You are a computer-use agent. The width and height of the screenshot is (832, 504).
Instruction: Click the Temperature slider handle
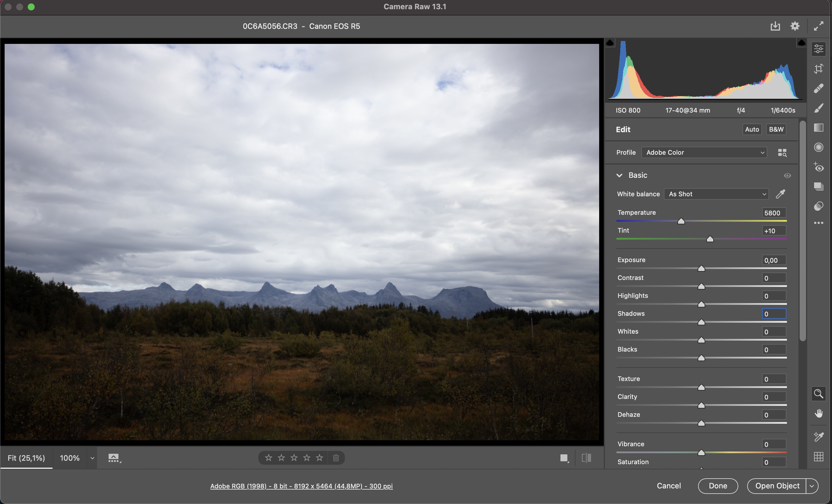click(681, 221)
